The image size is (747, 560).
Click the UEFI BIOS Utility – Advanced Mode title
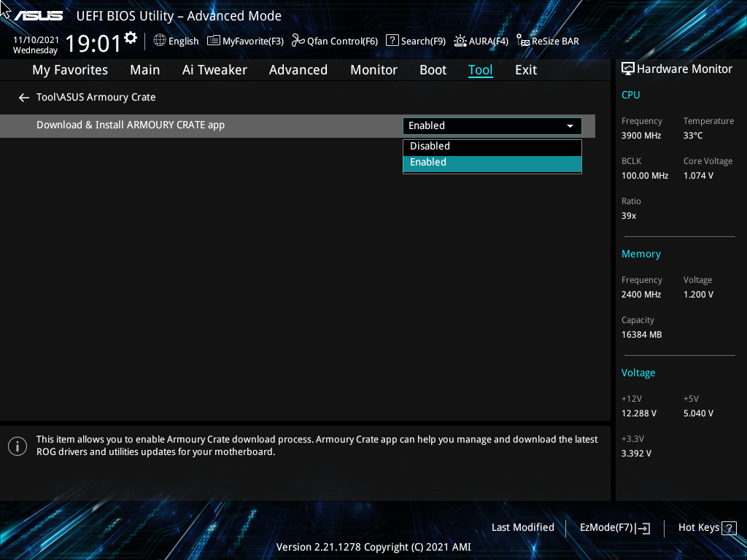(x=179, y=16)
